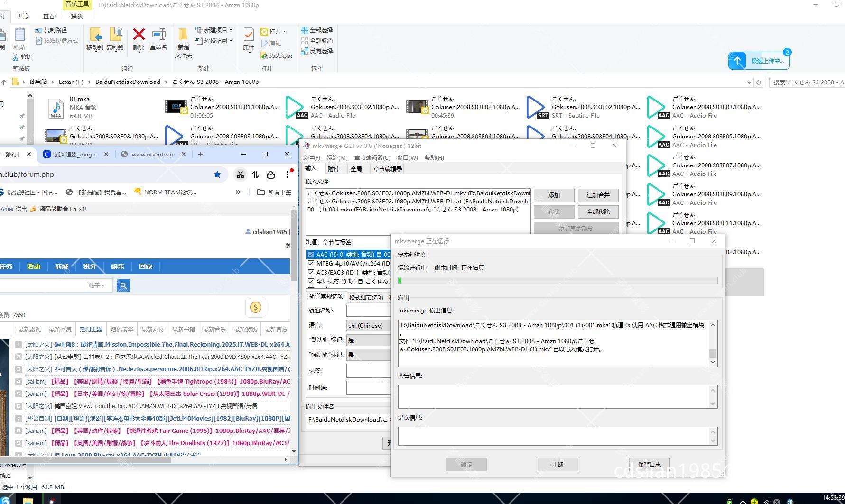Click the muxing progress bar
This screenshot has height=504, width=845.
point(557,281)
